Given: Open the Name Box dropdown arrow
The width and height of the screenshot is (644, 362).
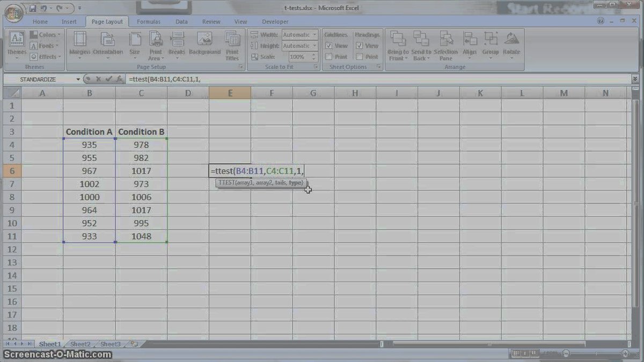Looking at the screenshot, I should (x=78, y=79).
